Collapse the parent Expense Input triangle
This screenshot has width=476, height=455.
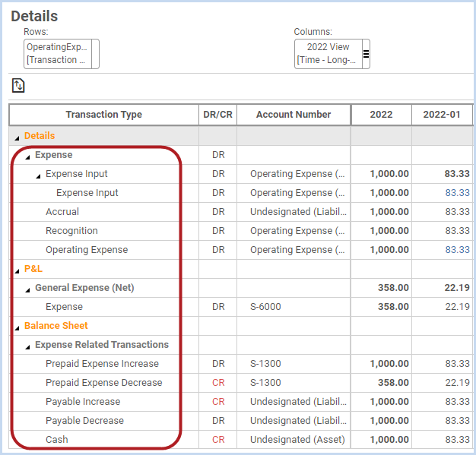pyautogui.click(x=38, y=176)
